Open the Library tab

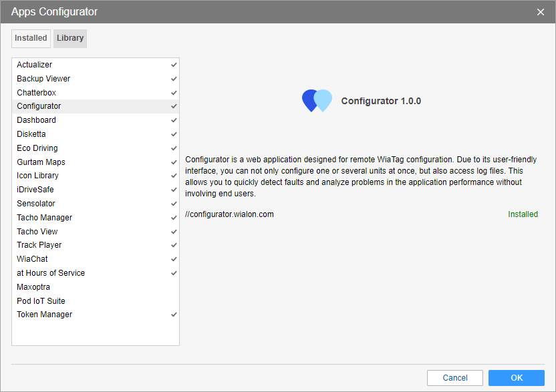coord(70,39)
